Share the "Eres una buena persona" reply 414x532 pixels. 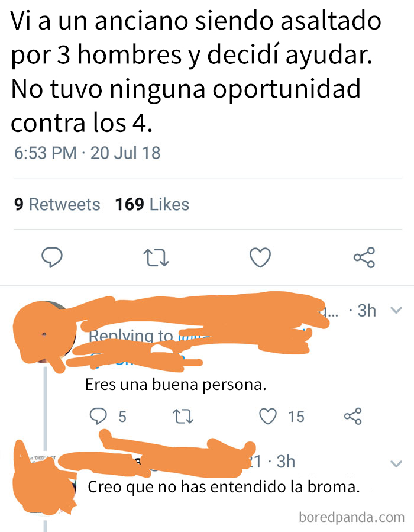(x=353, y=416)
